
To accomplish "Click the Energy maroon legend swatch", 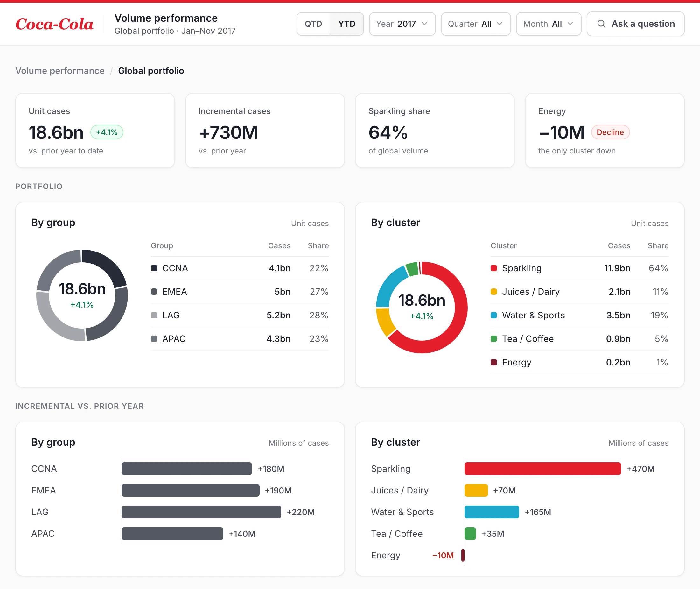I will (x=494, y=362).
